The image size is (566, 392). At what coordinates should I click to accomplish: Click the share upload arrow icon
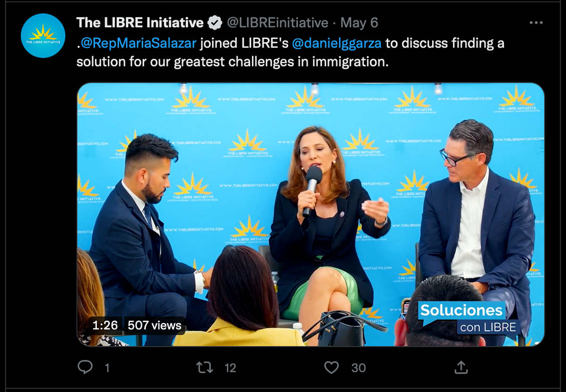pos(461,367)
